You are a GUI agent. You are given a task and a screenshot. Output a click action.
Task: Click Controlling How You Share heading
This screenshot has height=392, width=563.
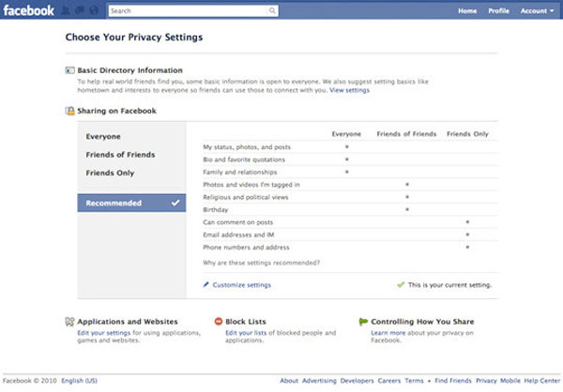point(422,322)
